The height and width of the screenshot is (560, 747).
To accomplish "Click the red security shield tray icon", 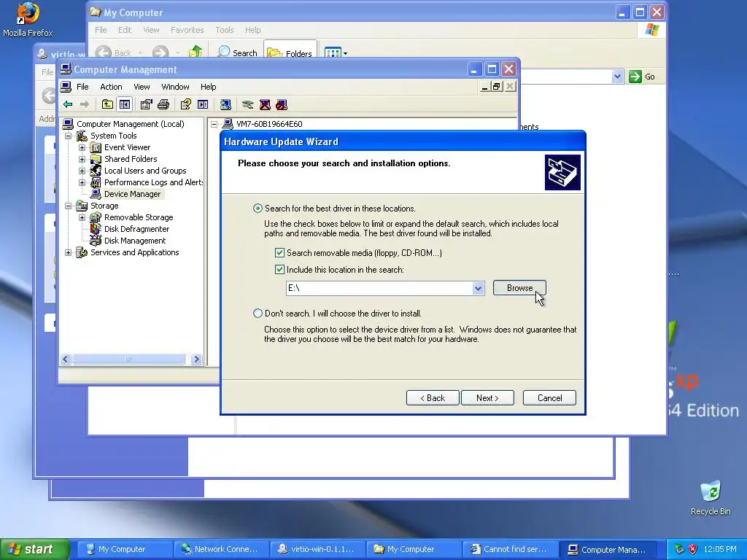I will tap(693, 549).
